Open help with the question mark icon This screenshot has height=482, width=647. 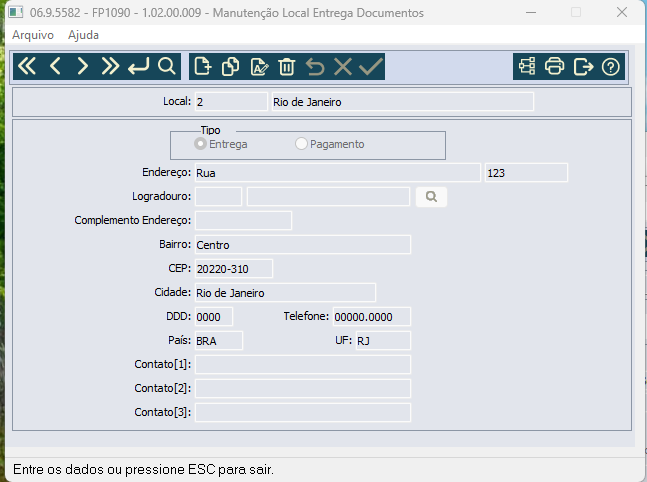click(x=610, y=66)
